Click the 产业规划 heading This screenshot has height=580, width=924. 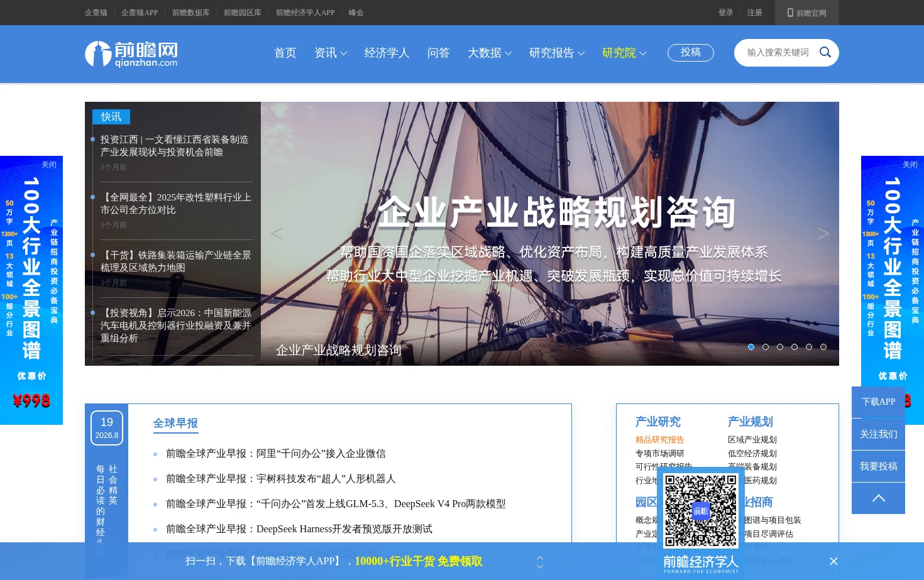(x=751, y=422)
